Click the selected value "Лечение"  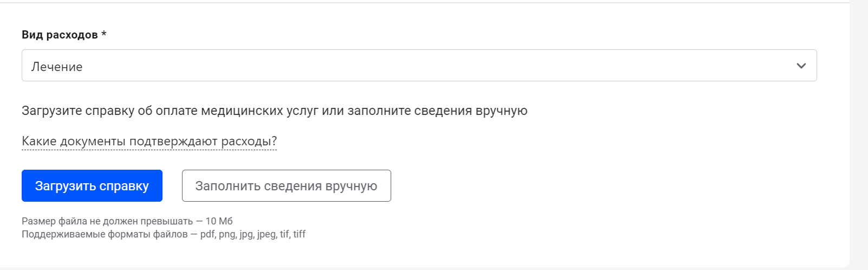(x=57, y=67)
